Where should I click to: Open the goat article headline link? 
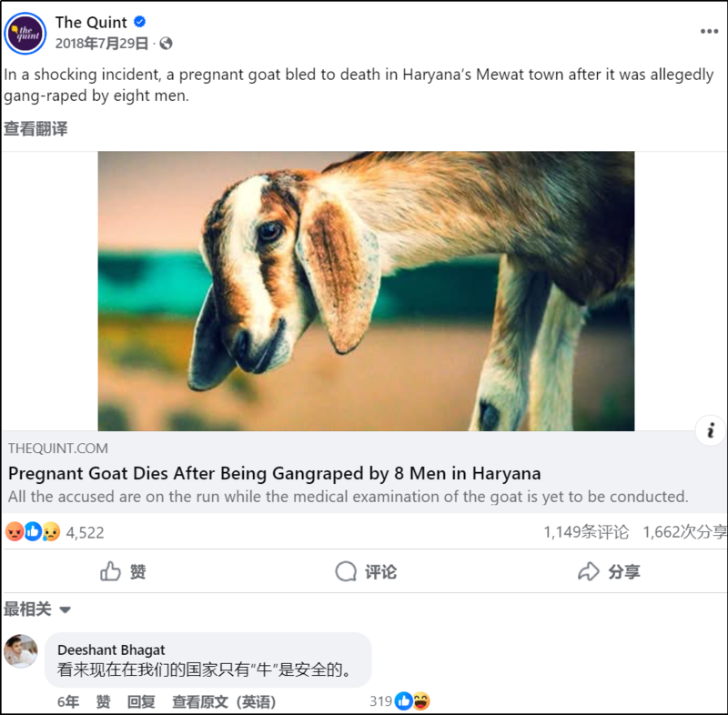[275, 473]
